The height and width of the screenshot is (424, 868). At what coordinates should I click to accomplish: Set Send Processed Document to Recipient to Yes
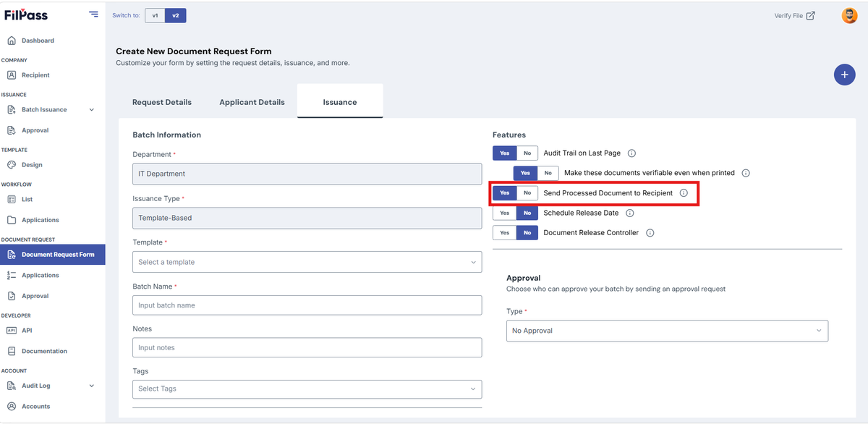click(504, 193)
